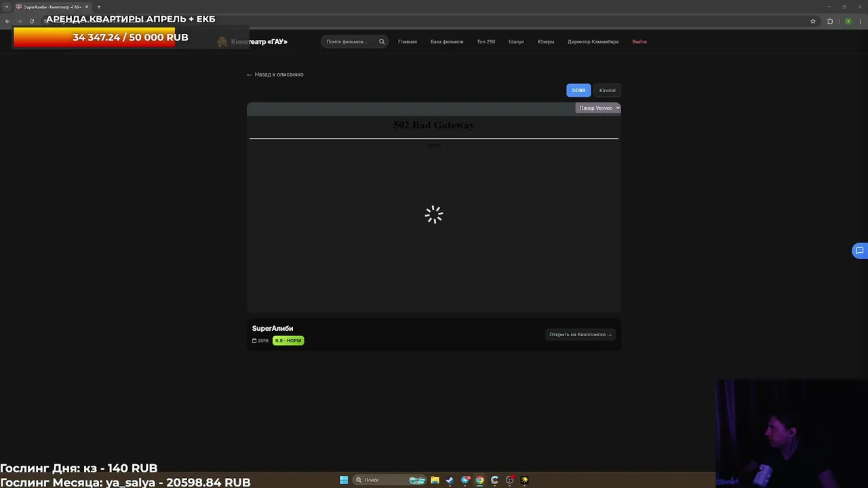Click the search magnifier icon in the film search box
Image resolution: width=868 pixels, height=488 pixels.
[382, 41]
